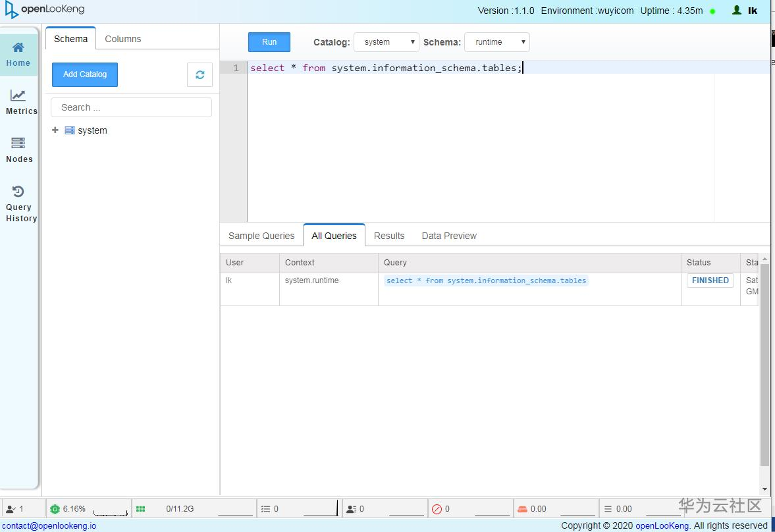Viewport: 775px width, 532px height.
Task: Click the query list vertical scrollbar
Action: (764, 365)
